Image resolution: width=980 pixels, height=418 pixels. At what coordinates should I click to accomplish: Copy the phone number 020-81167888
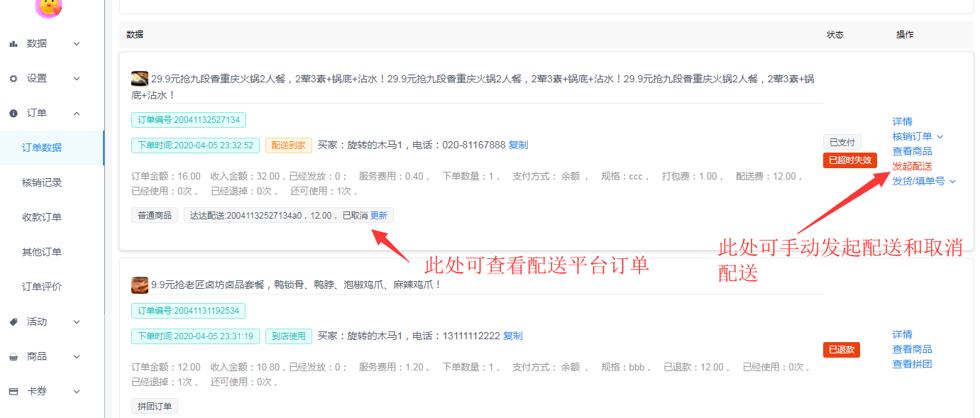point(518,145)
